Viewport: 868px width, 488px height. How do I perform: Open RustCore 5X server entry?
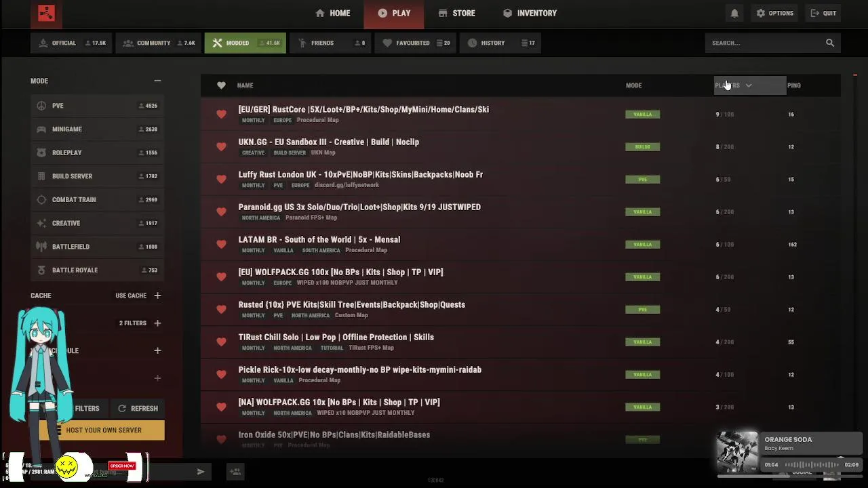[x=521, y=114]
